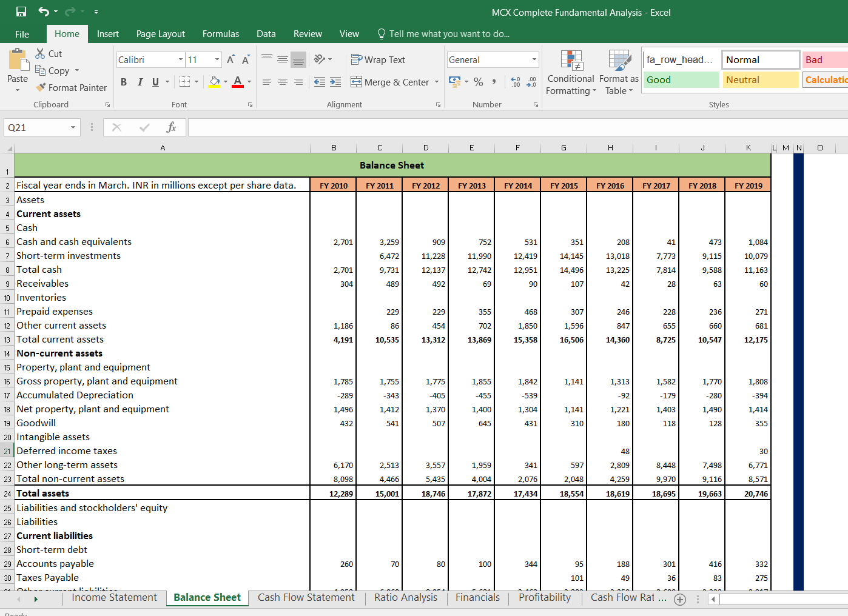This screenshot has height=616, width=848.
Task: Open the font color dropdown arrow
Action: pyautogui.click(x=249, y=82)
